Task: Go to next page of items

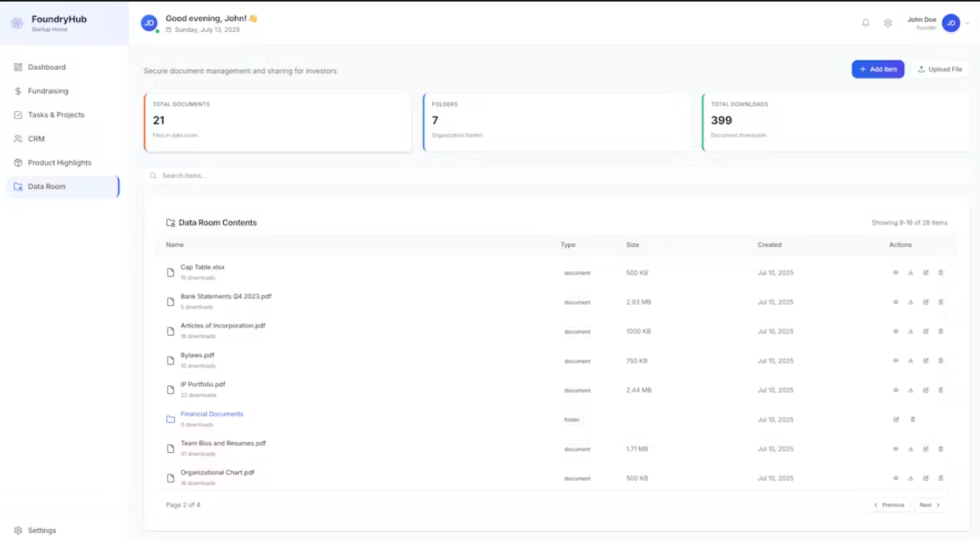Action: (x=930, y=505)
